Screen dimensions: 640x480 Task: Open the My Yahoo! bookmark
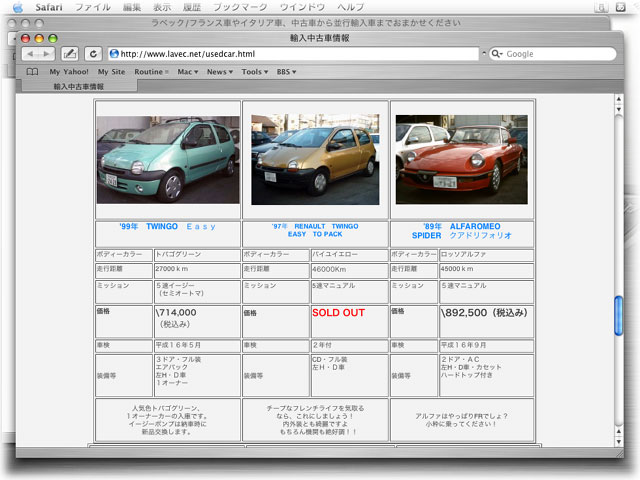pos(69,72)
